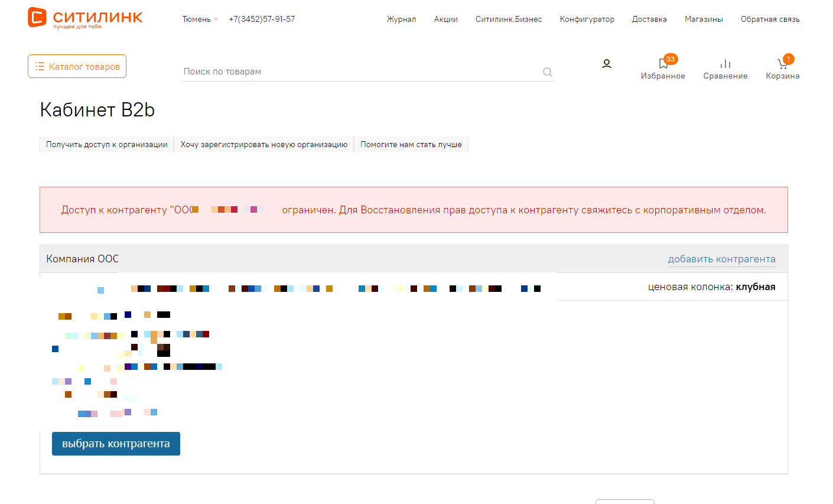Open the Конфигуратор page
Screen dimensions: 833x504
(587, 19)
